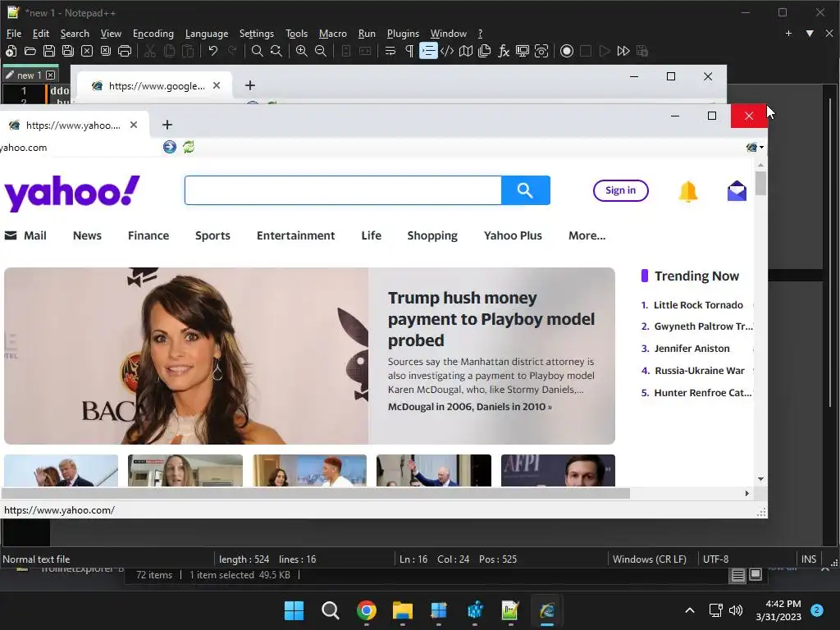The height and width of the screenshot is (630, 840).
Task: Click the blue Go arrow beside address bar
Action: pyautogui.click(x=170, y=147)
